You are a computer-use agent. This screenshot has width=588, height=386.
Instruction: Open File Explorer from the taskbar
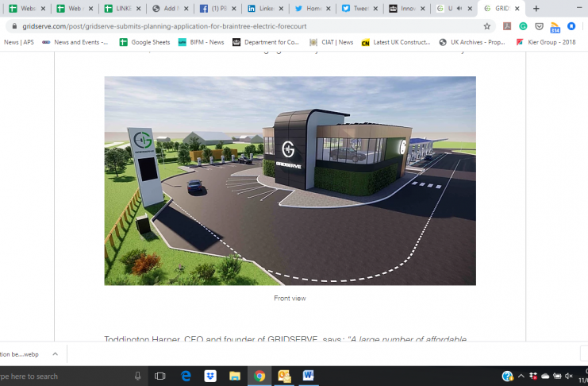pos(235,376)
